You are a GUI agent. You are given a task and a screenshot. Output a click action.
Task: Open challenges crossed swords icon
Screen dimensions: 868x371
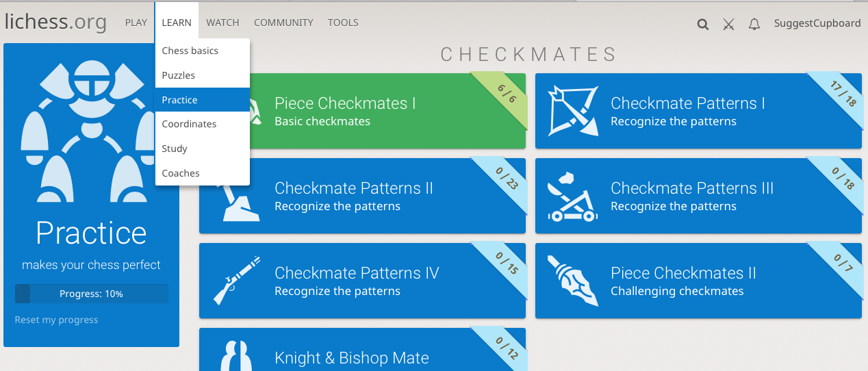(x=728, y=24)
